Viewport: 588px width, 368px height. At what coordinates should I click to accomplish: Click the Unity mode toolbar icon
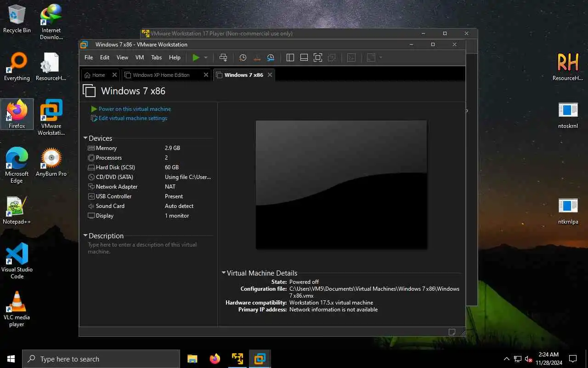tap(332, 57)
